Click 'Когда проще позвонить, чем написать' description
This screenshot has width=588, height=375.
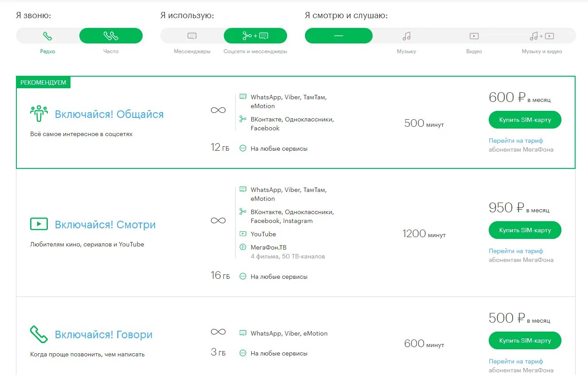tap(87, 354)
